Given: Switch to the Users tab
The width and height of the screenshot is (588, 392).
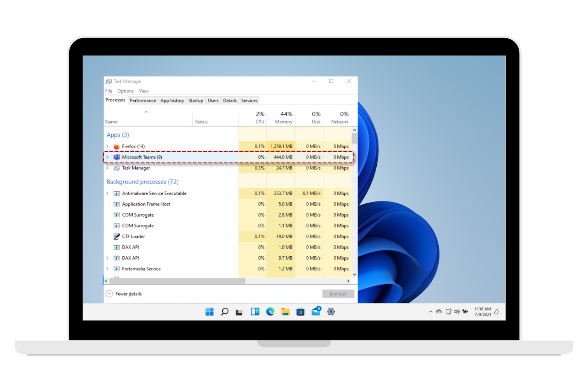Looking at the screenshot, I should [213, 101].
